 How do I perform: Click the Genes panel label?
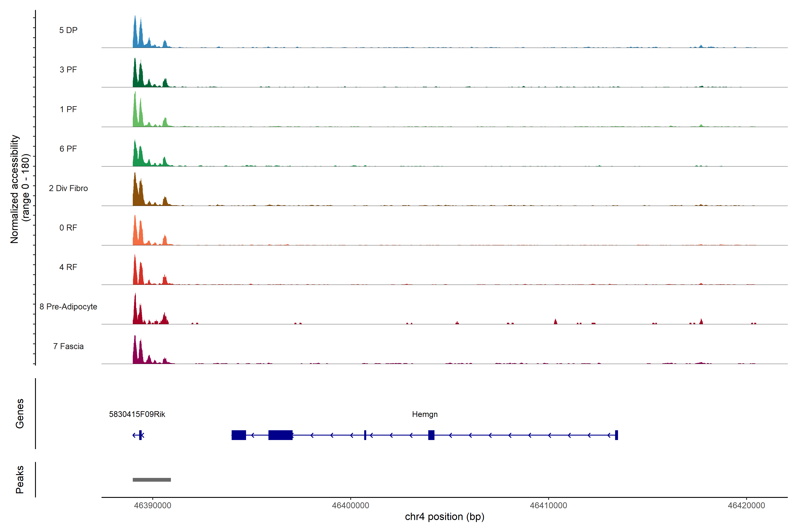point(20,414)
